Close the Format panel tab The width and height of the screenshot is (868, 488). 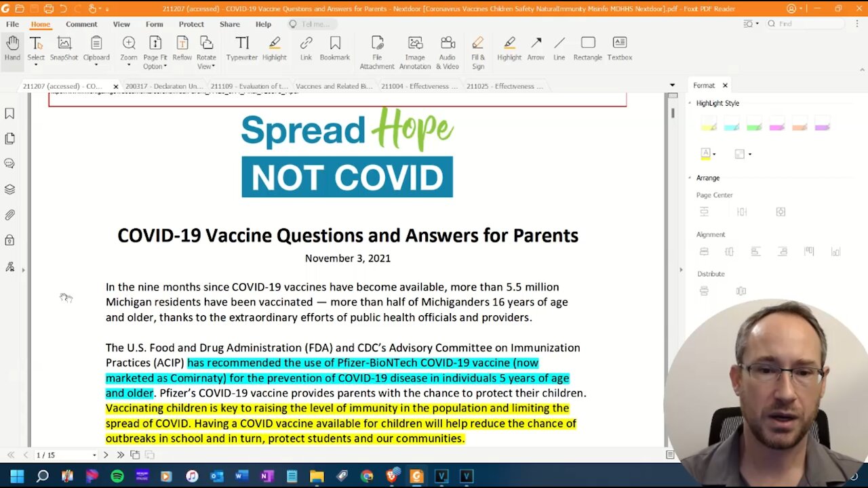(725, 85)
